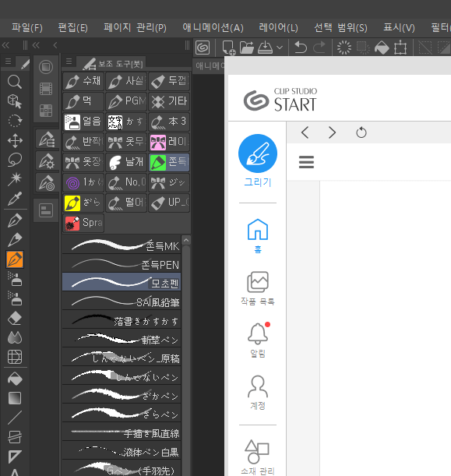This screenshot has width=451, height=476.
Task: Open the Quick Access circle-square icon
Action: click(46, 66)
